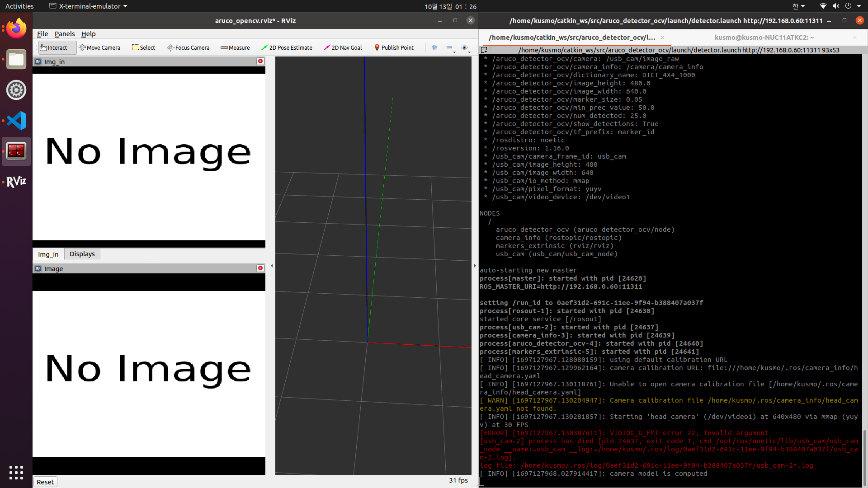Activate the Move Camera tool
Image resolution: width=868 pixels, height=488 pixels.
click(99, 47)
